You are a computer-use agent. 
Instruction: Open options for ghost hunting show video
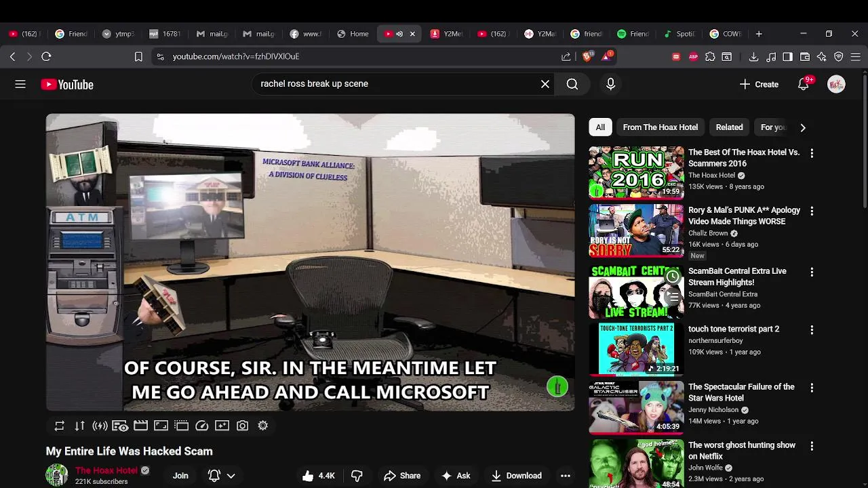(812, 446)
